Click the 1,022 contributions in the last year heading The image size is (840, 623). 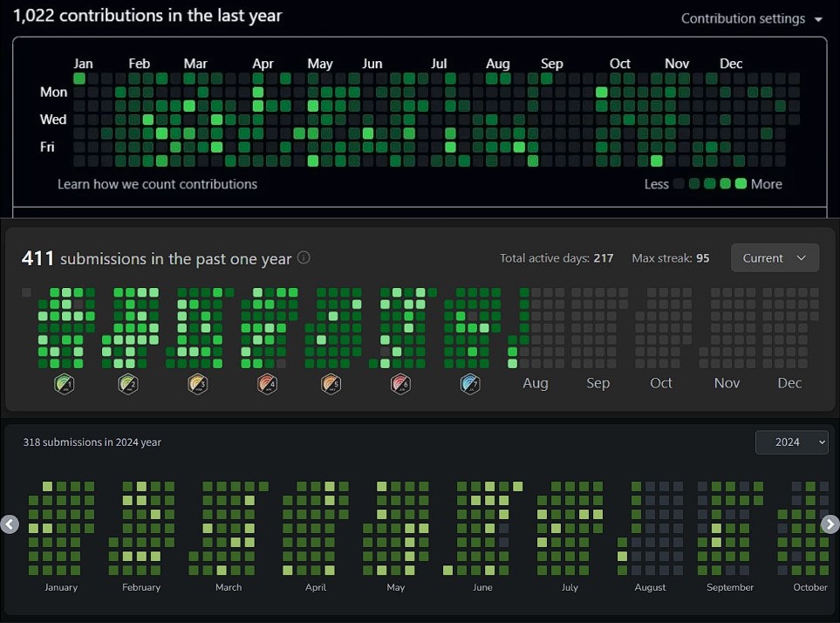click(147, 16)
